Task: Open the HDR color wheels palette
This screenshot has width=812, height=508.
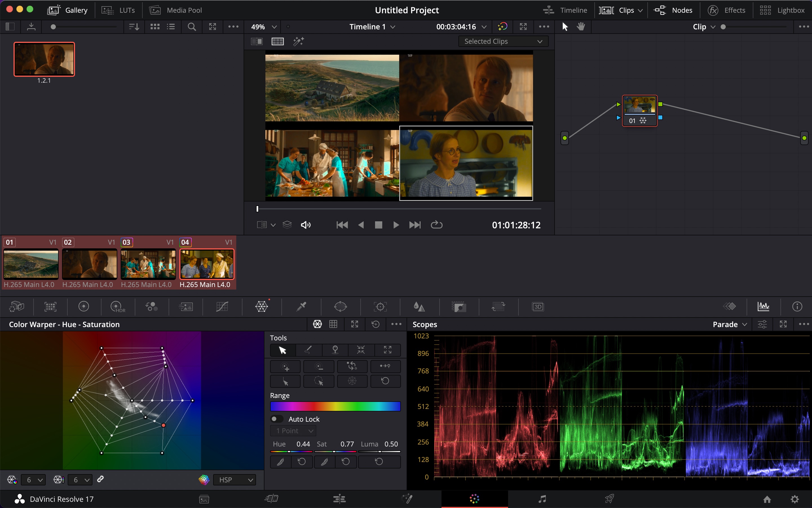Action: tap(118, 306)
